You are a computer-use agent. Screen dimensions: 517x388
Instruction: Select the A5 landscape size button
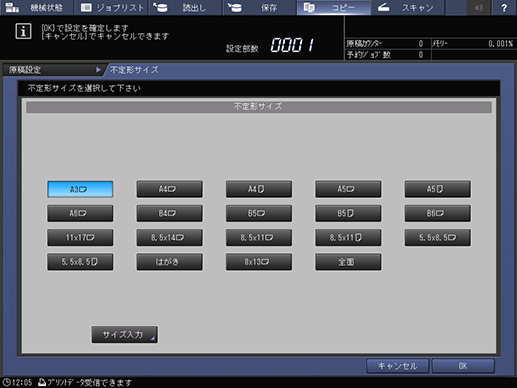tap(348, 189)
